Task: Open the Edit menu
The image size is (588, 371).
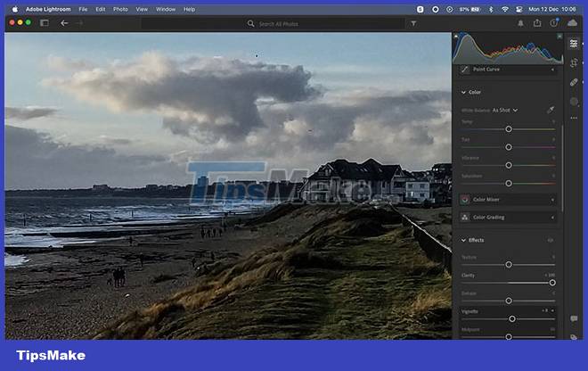Action: click(100, 10)
